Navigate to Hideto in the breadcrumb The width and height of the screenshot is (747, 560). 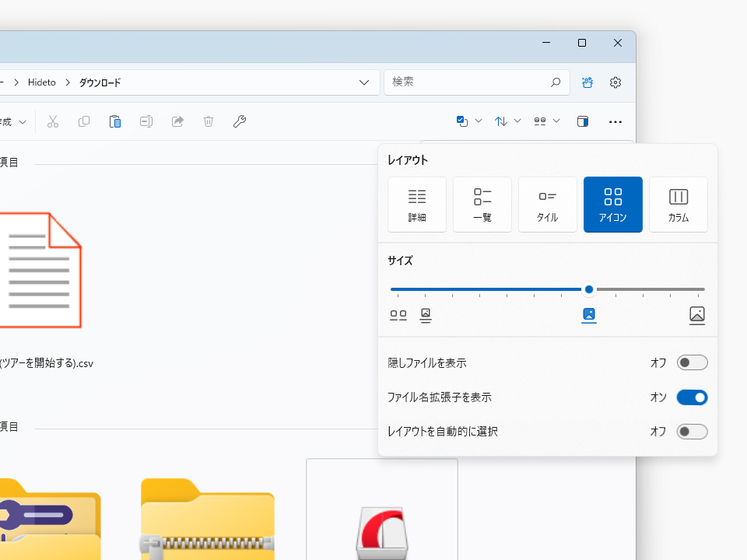click(x=41, y=82)
